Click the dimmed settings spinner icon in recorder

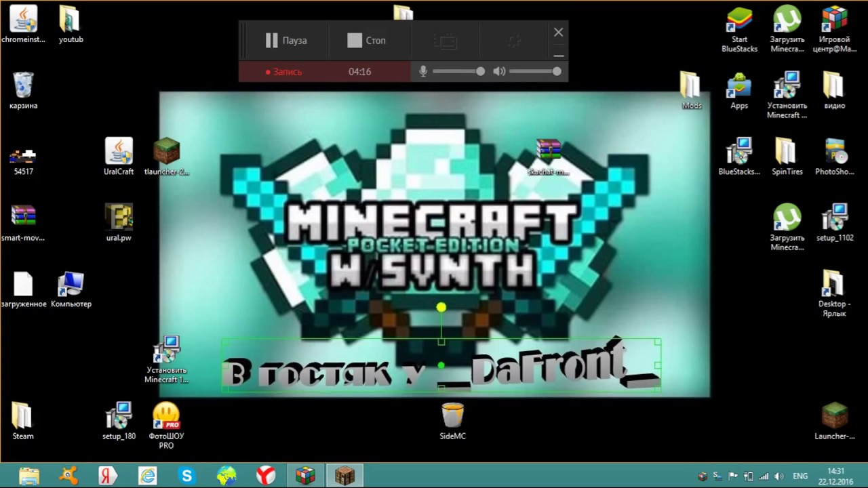(515, 41)
